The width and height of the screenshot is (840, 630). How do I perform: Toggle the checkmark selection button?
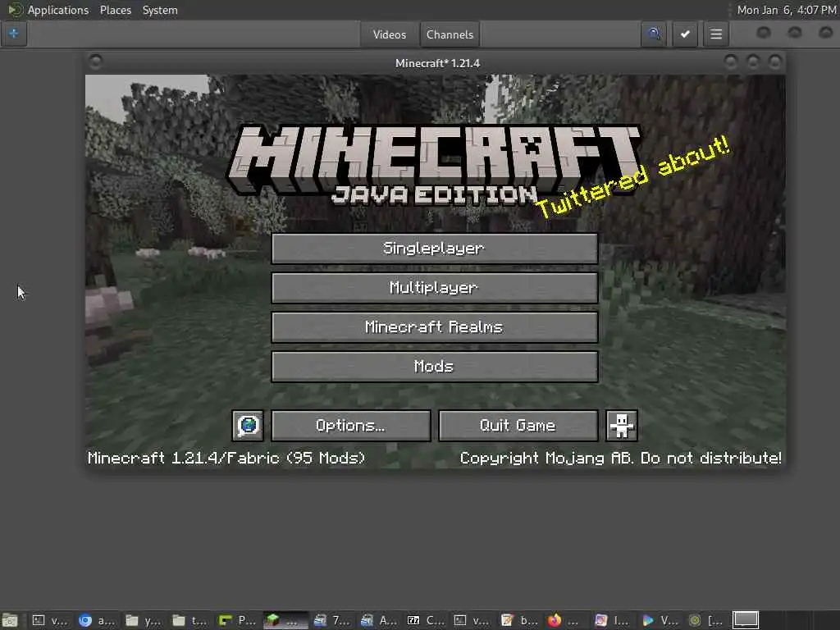point(685,34)
